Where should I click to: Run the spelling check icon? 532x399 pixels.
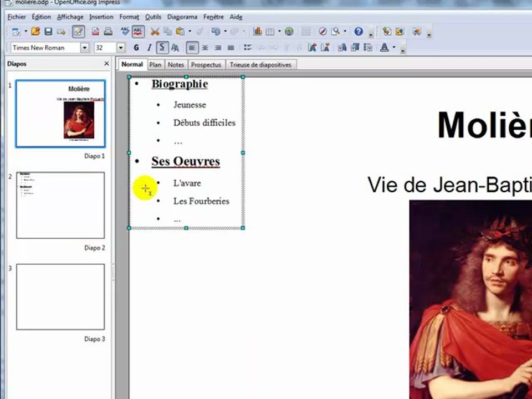coord(125,32)
